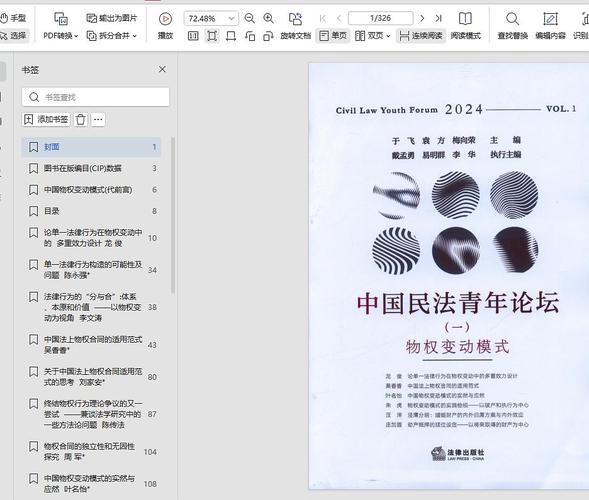Open bookmark more options (…) button
The height and width of the screenshot is (500, 589).
point(98,119)
